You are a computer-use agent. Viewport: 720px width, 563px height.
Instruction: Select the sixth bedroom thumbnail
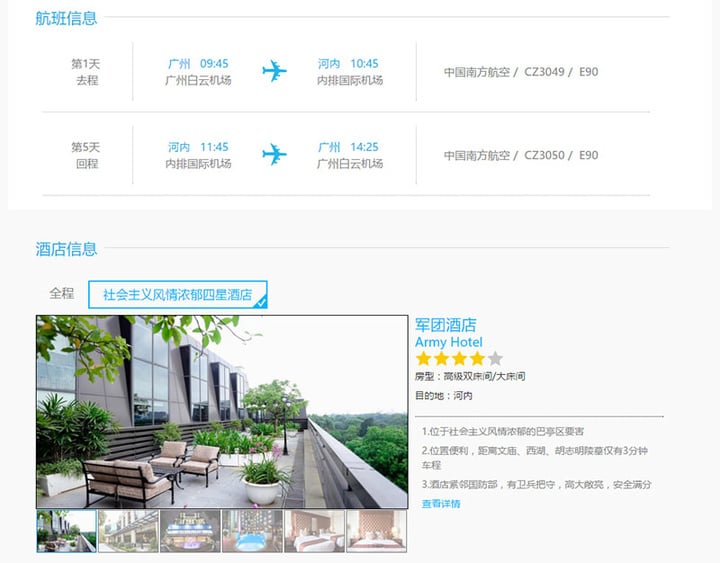click(377, 531)
